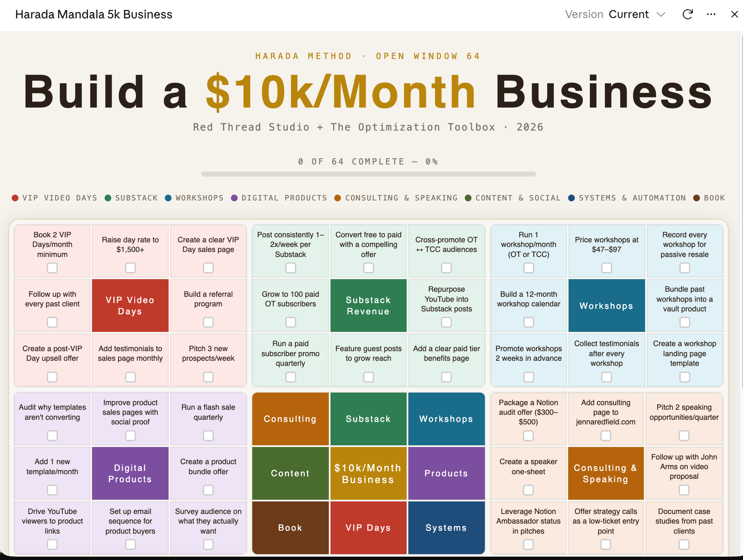Click the vertical scrollbar on the right edge

[741, 209]
